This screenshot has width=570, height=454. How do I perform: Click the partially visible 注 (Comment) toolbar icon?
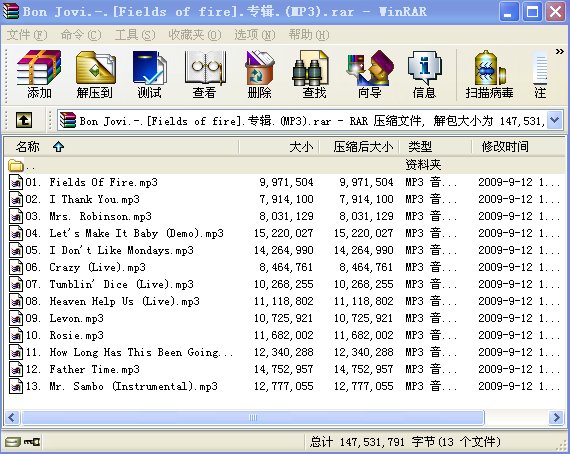[541, 75]
